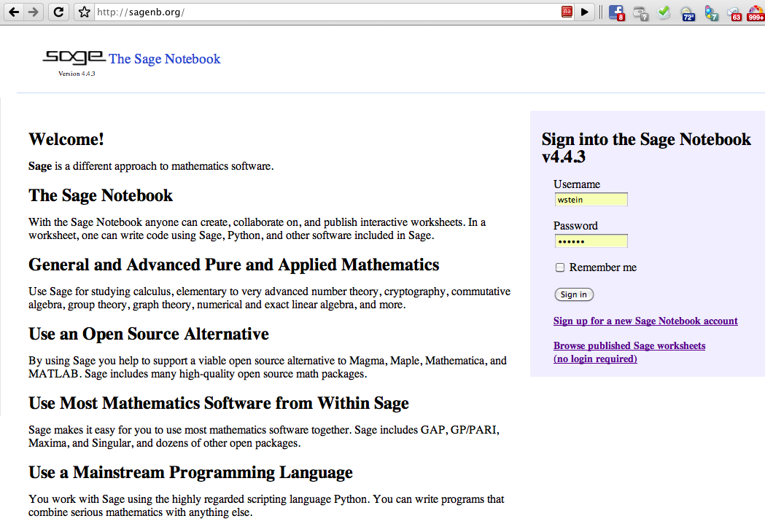Viewport: 765px width, 532px height.
Task: Open Browse published Sage worksheets link
Action: [x=629, y=352]
